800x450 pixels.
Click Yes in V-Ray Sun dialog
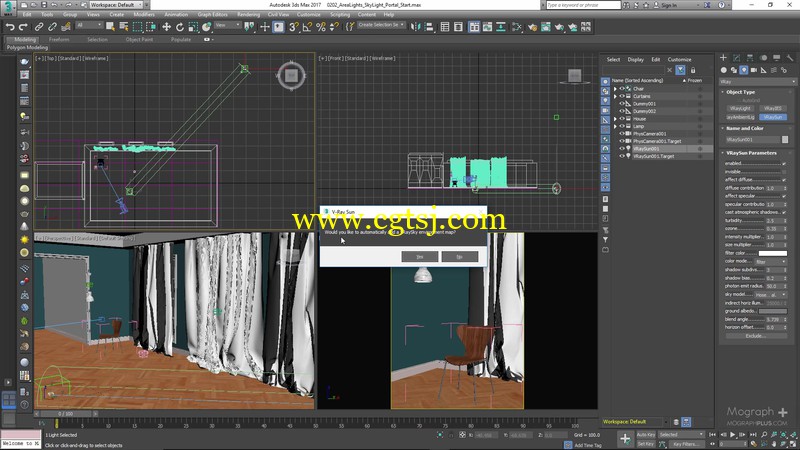(x=419, y=257)
